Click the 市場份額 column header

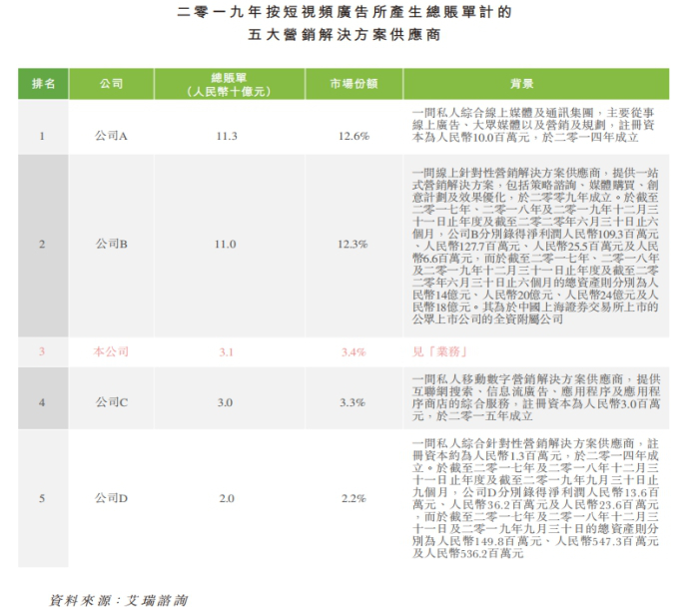pos(353,84)
